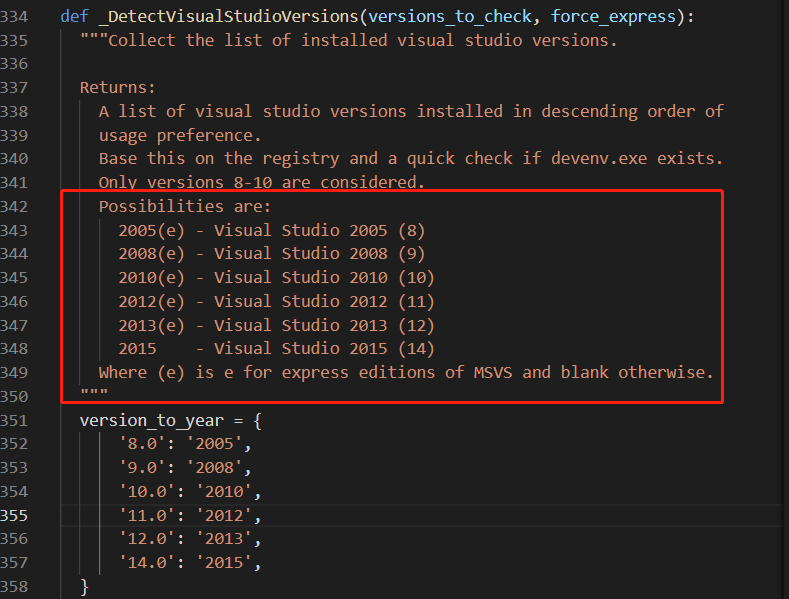789x599 pixels.
Task: Click the dictionary entry '14.0': '2015'
Action: pyautogui.click(x=190, y=562)
